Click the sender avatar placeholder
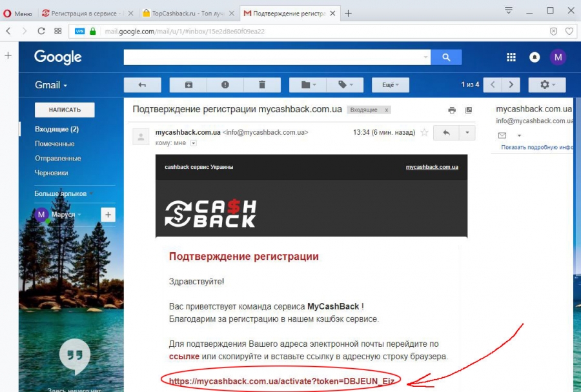The image size is (581, 392). tap(141, 137)
